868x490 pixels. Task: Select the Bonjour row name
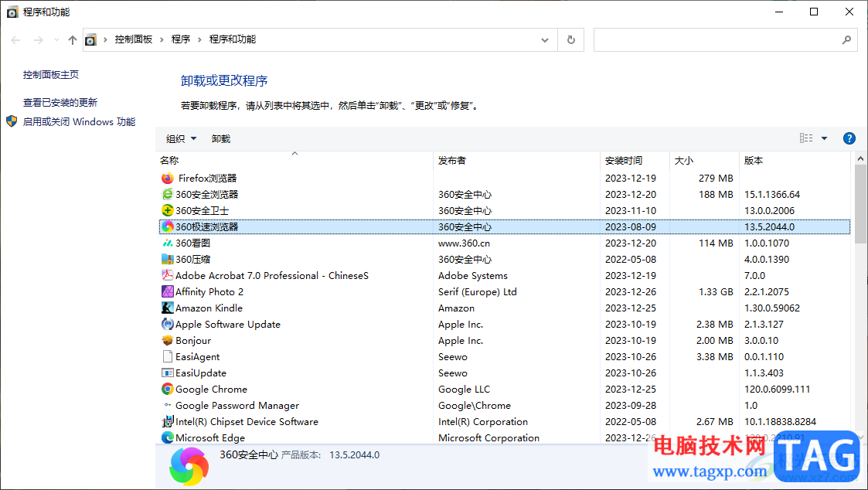coord(193,341)
